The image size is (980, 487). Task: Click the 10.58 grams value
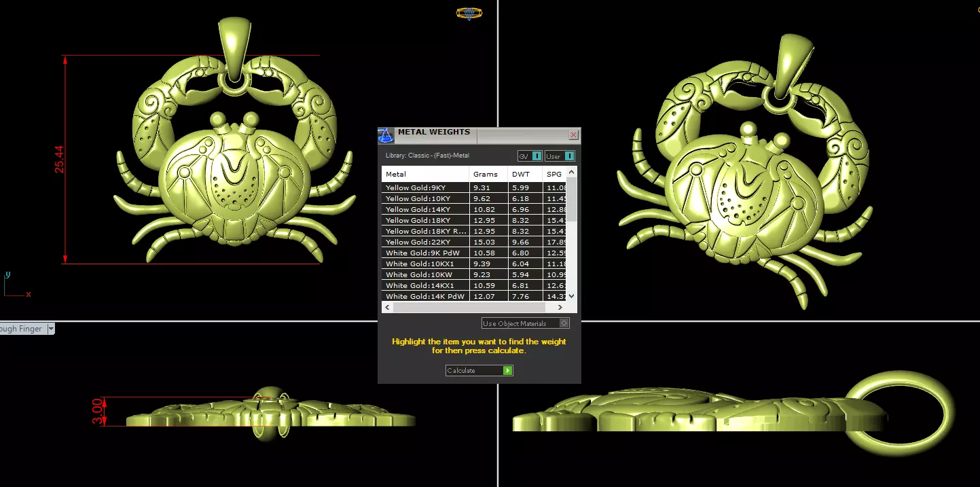click(484, 253)
